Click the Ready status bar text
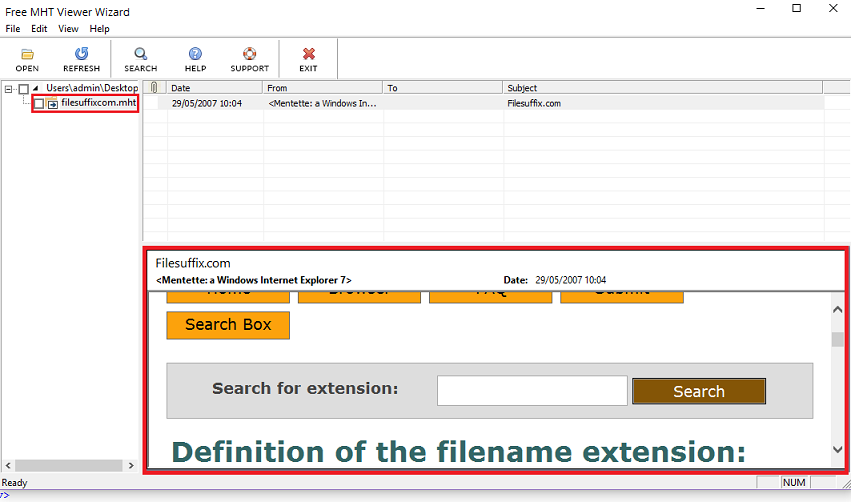851x502 pixels. pos(15,482)
